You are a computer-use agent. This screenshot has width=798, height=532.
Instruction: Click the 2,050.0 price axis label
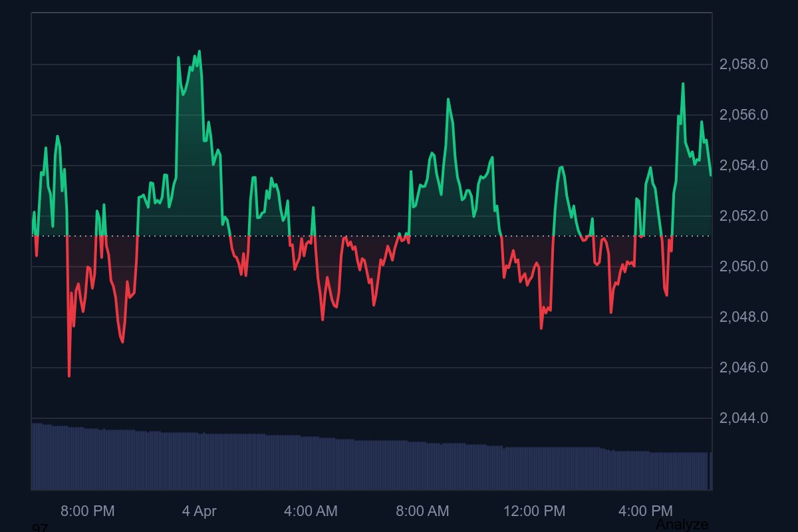point(743,267)
